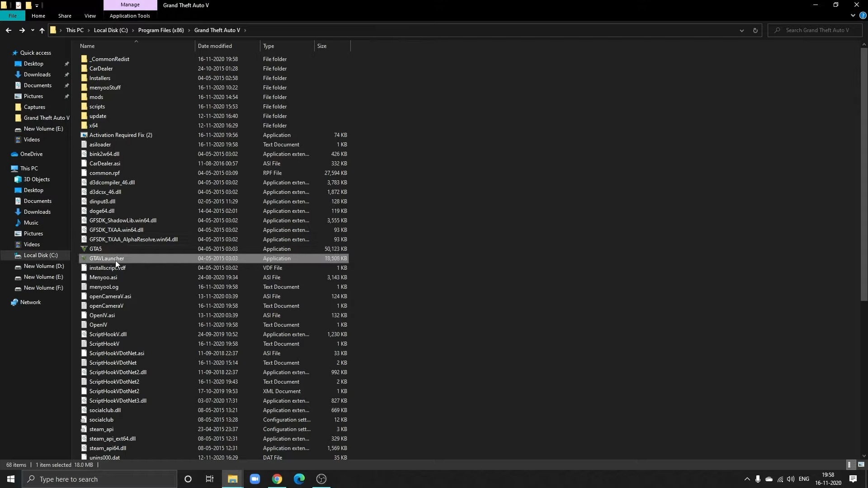The height and width of the screenshot is (488, 868).
Task: Sort by the Size column header
Action: click(x=332, y=46)
